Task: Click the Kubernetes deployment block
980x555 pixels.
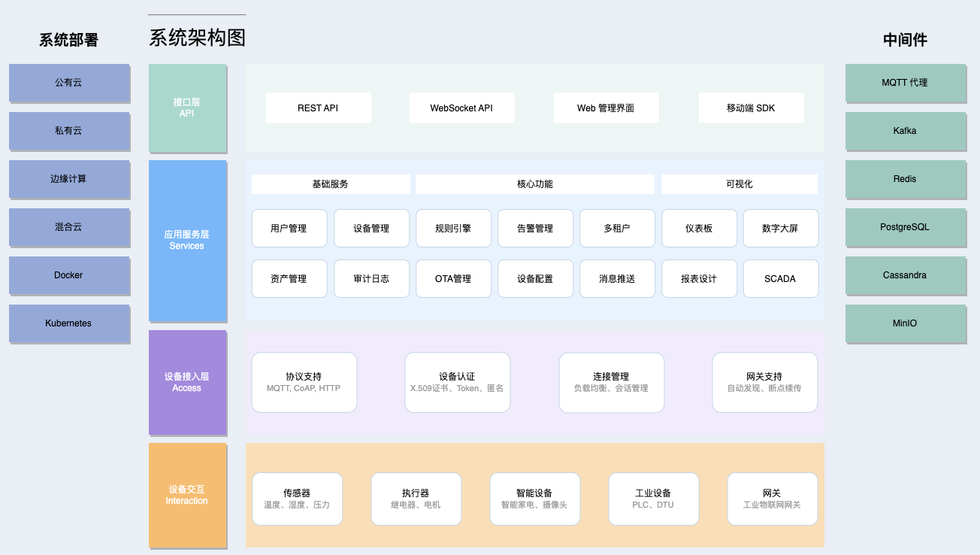Action: pyautogui.click(x=68, y=323)
